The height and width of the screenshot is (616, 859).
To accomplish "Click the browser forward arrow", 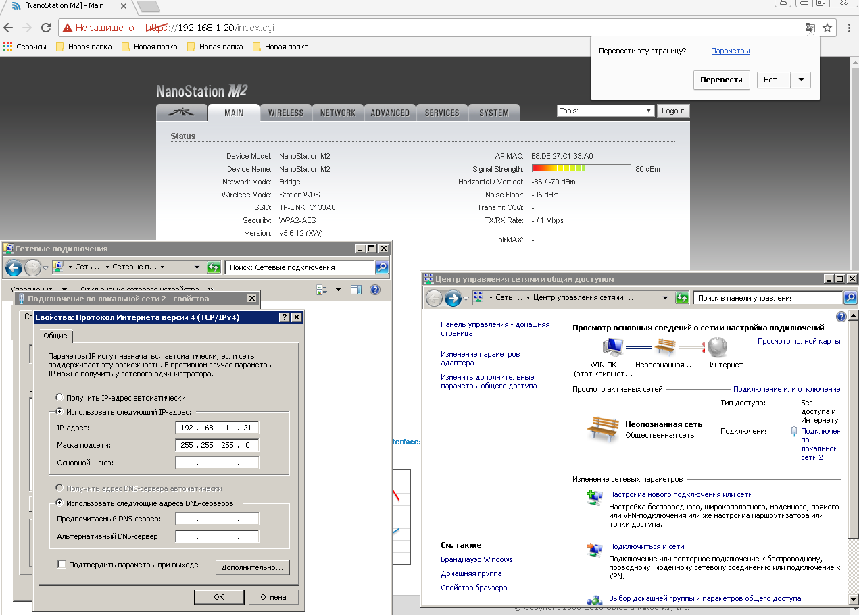I will point(27,28).
